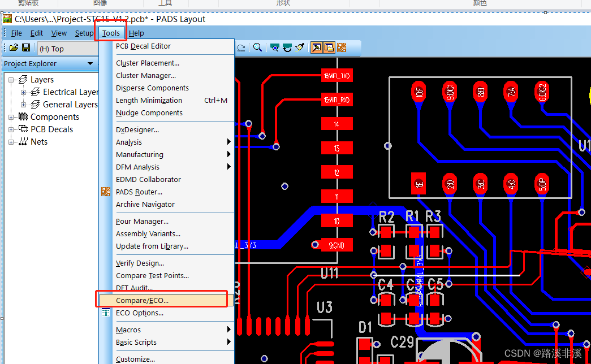Viewport: 591px width, 364px height.
Task: Select the PADS Layout title bar icon
Action: [7, 19]
